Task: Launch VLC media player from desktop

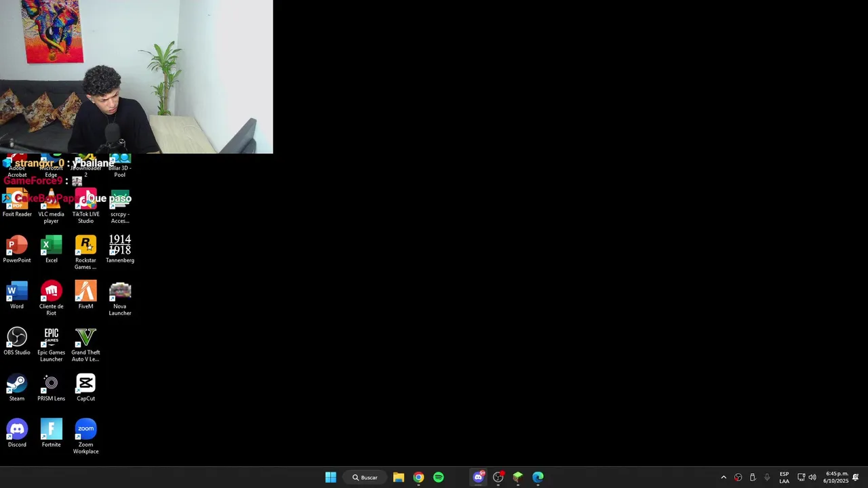Action: pos(51,207)
